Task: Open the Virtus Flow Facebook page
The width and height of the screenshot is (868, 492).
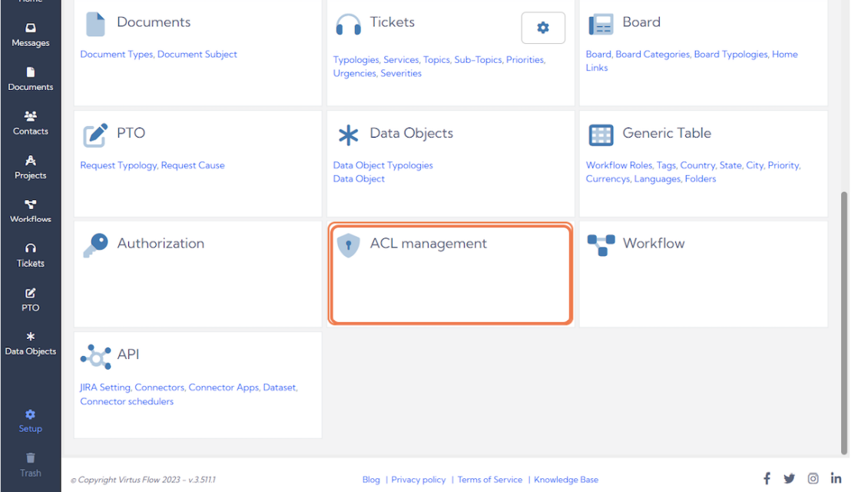Action: (767, 477)
